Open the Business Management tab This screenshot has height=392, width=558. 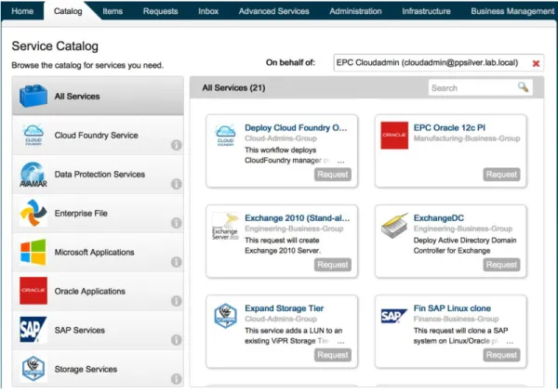tap(512, 11)
